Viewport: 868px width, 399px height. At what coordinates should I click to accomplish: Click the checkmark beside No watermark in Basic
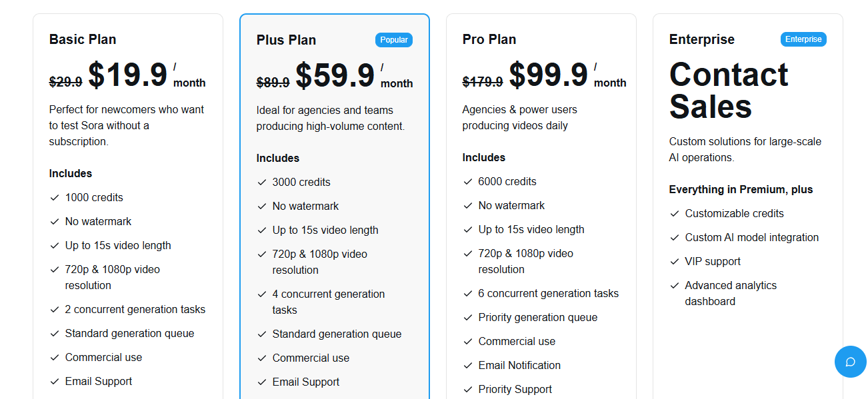pyautogui.click(x=55, y=221)
